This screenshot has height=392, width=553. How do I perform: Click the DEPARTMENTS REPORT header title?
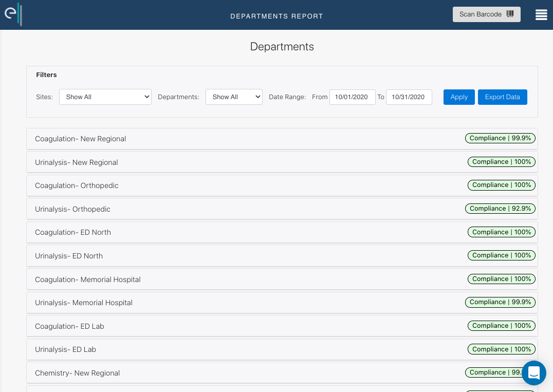(276, 16)
